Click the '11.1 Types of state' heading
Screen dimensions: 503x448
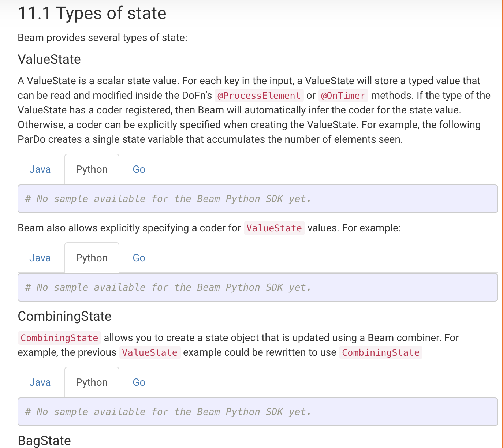[92, 13]
